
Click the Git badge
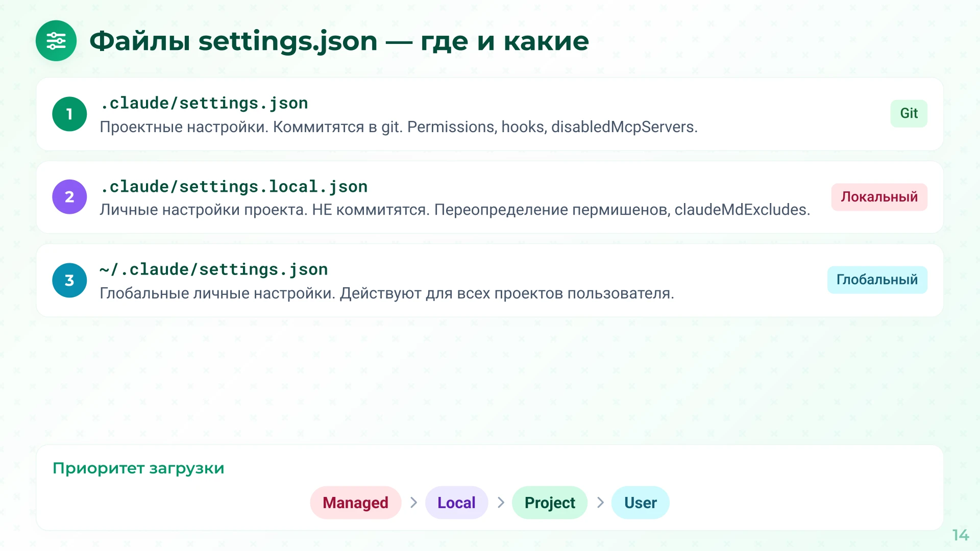pos(909,113)
